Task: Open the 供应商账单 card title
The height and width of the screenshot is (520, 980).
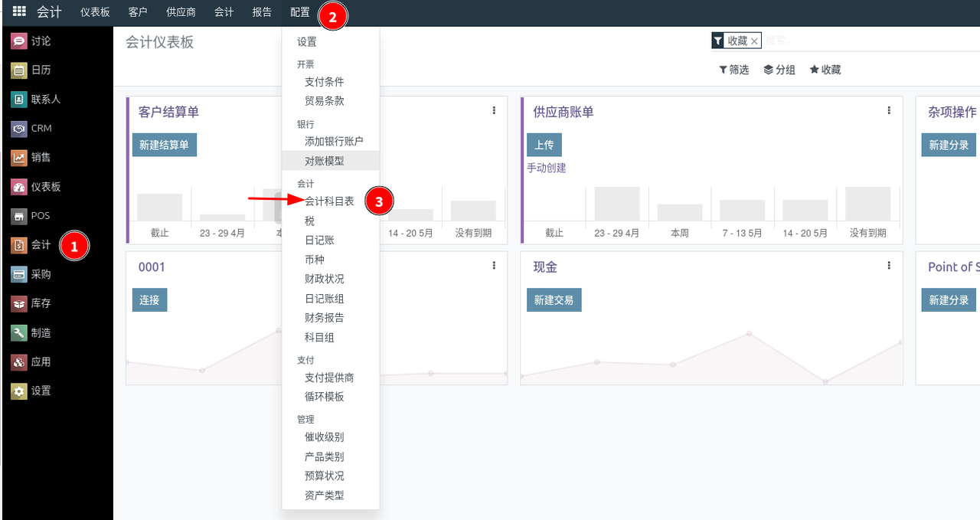Action: tap(563, 112)
